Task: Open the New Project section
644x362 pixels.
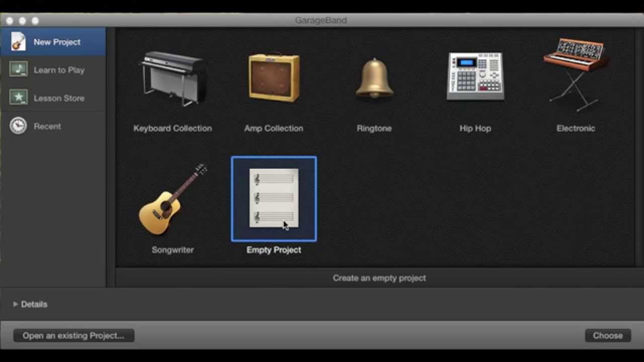Action: [x=53, y=42]
